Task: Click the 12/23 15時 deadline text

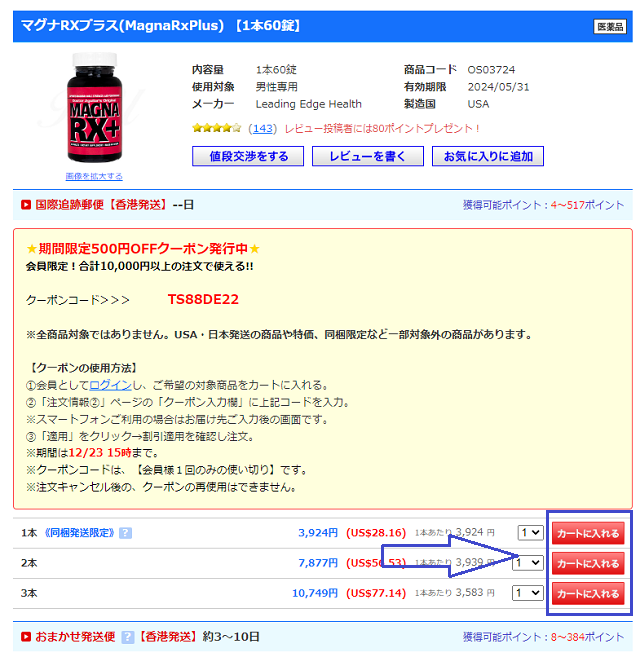Action: [100, 453]
